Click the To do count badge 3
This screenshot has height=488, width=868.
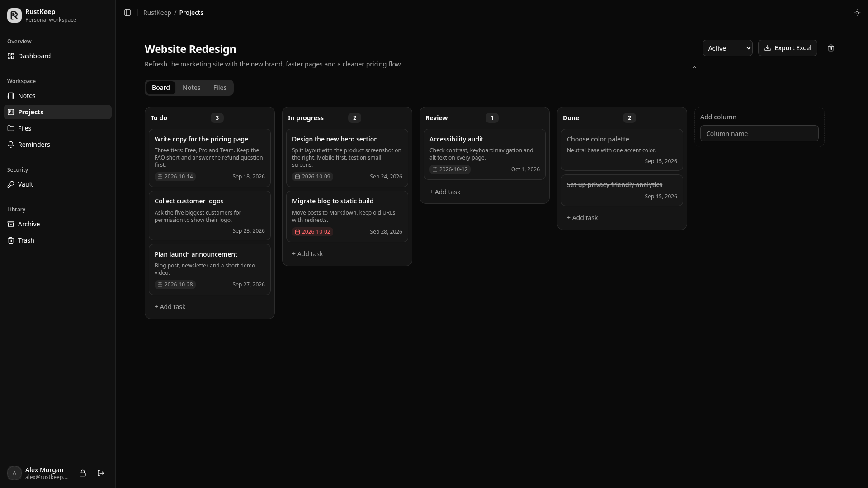coord(217,118)
